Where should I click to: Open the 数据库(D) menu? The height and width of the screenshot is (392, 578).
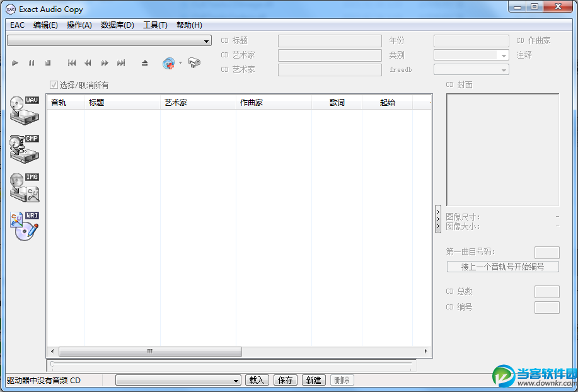[x=117, y=25]
